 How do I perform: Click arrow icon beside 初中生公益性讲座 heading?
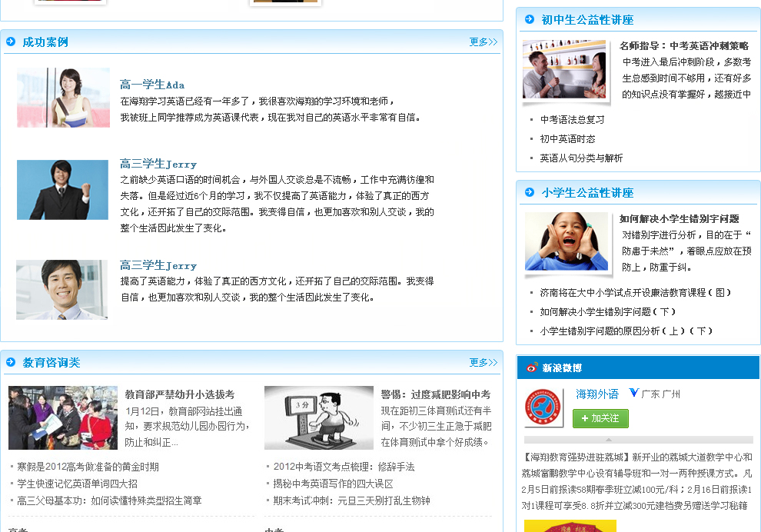[529, 19]
